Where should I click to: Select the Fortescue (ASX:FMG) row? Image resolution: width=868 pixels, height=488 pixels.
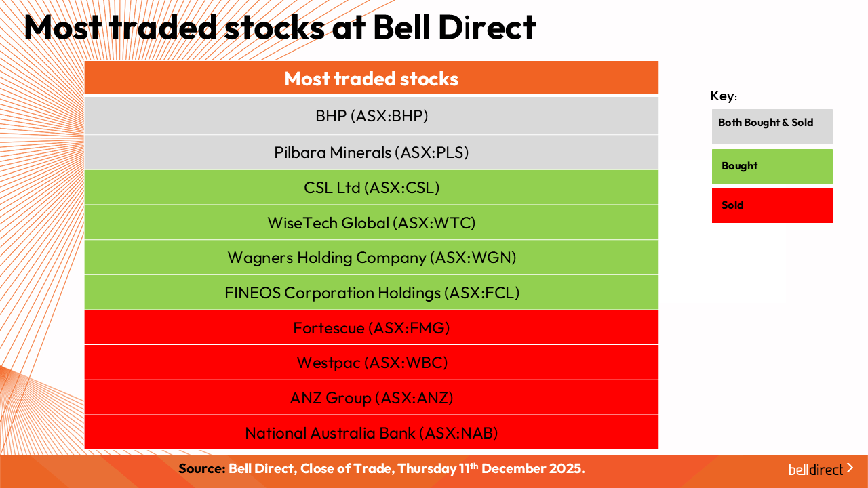[x=371, y=328]
